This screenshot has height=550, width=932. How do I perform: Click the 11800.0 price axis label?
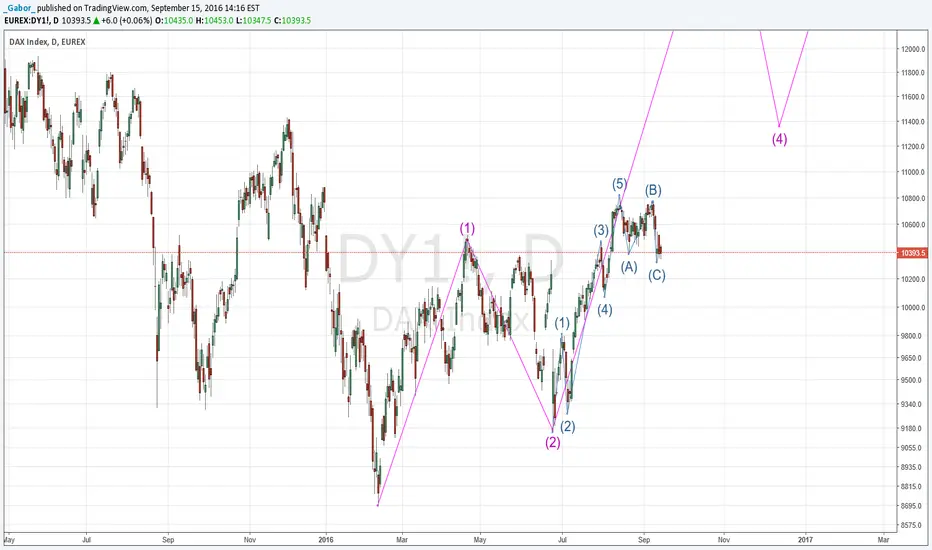pyautogui.click(x=913, y=73)
